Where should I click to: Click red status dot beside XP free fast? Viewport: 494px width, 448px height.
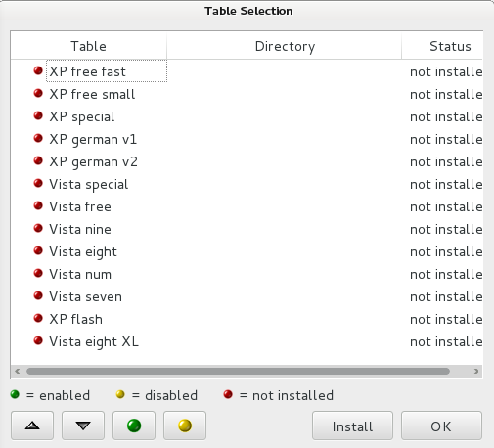pyautogui.click(x=38, y=70)
